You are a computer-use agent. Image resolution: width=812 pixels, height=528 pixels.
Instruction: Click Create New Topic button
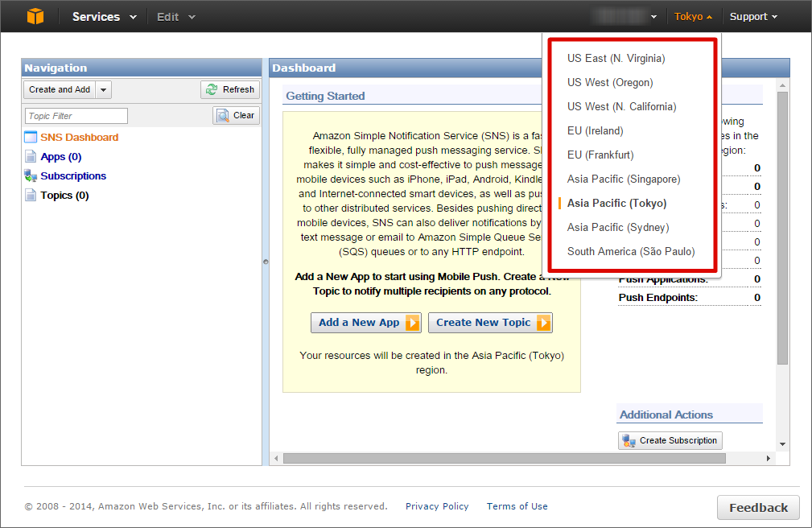pos(490,323)
